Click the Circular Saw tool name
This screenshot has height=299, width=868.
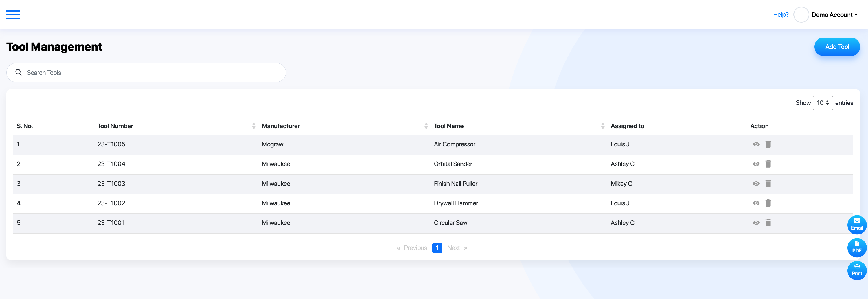450,223
